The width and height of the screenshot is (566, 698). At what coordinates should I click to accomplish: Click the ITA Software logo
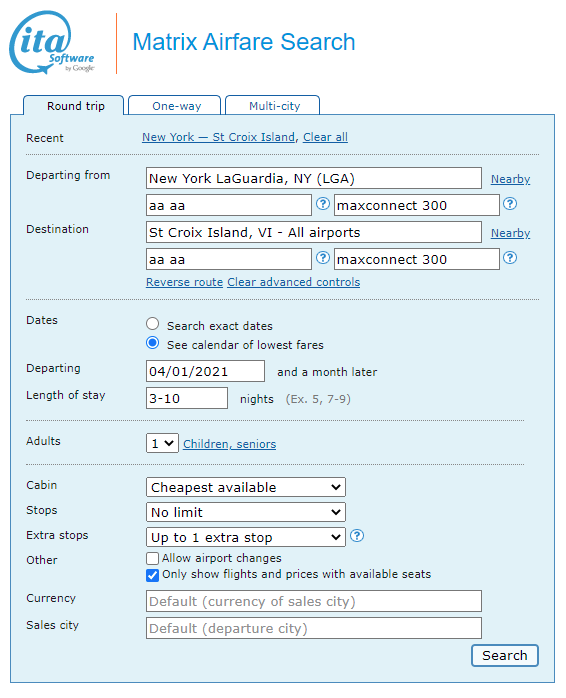point(52,42)
